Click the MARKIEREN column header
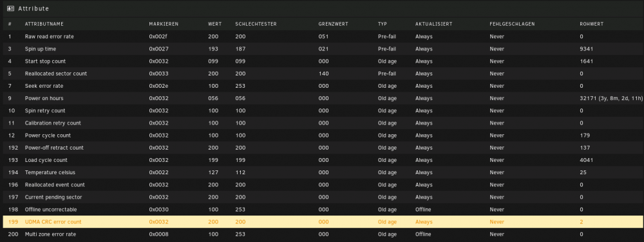This screenshot has width=644, height=242. (164, 25)
